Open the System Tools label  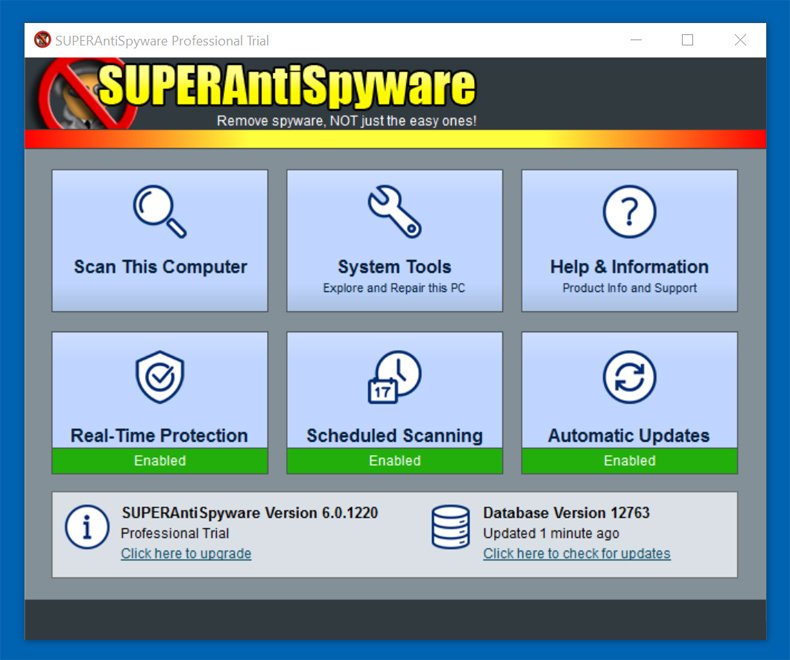click(394, 267)
